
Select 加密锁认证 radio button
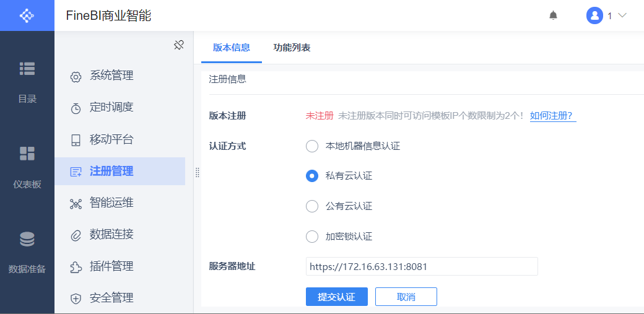(x=312, y=237)
